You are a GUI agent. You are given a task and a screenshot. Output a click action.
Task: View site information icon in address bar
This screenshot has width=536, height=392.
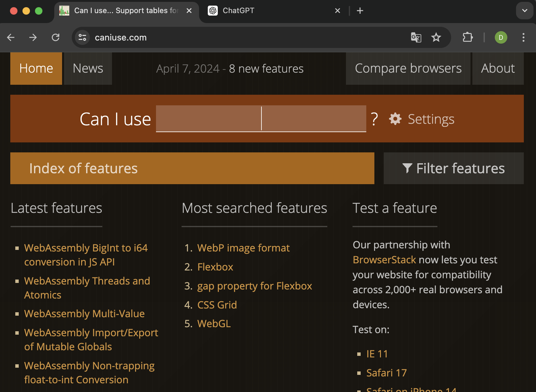coord(82,38)
